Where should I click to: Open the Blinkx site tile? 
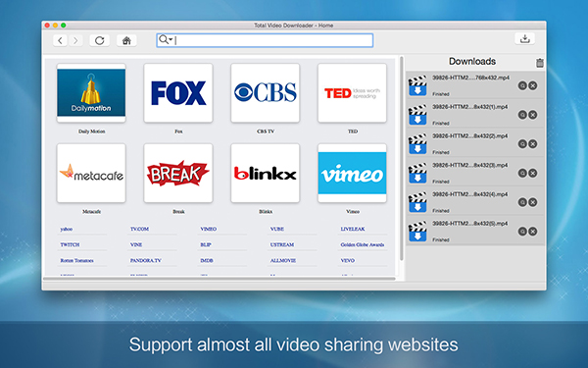pos(266,173)
